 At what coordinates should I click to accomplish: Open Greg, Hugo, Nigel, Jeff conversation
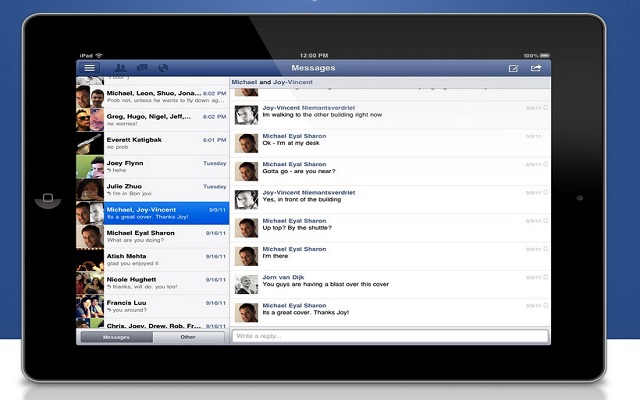point(153,120)
